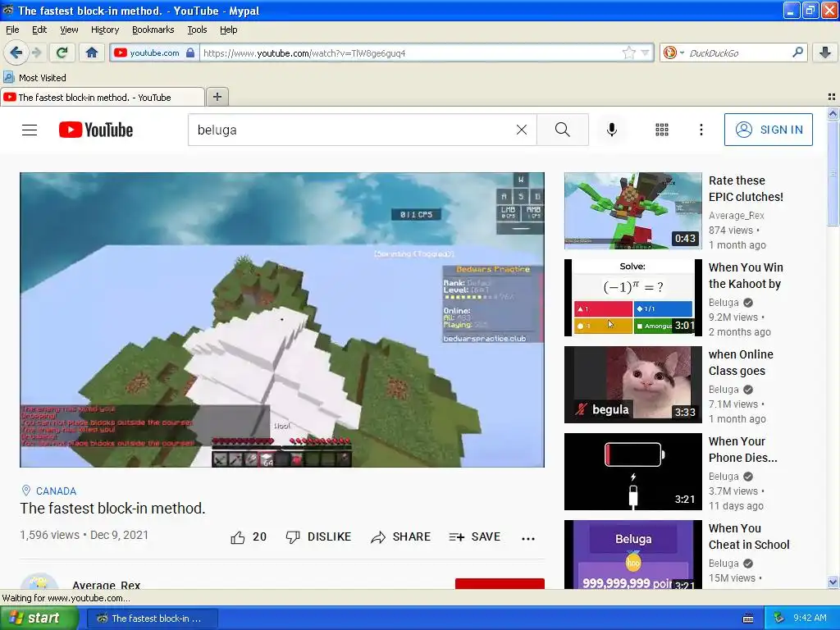This screenshot has width=840, height=630.
Task: Open 'When You Cheat in School' title
Action: [749, 536]
